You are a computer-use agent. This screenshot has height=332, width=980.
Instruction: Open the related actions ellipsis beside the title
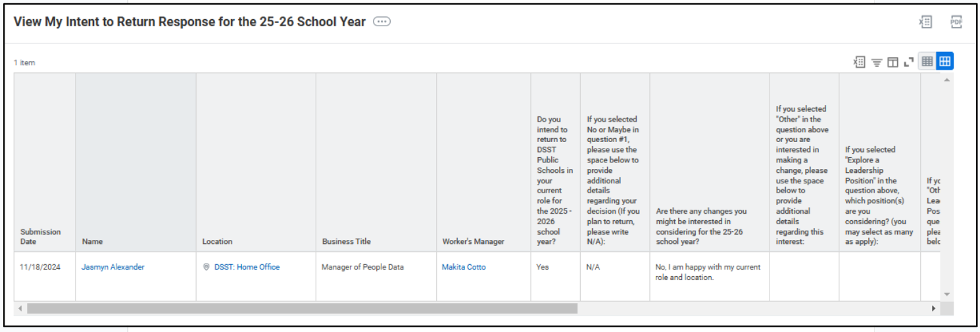[x=381, y=22]
